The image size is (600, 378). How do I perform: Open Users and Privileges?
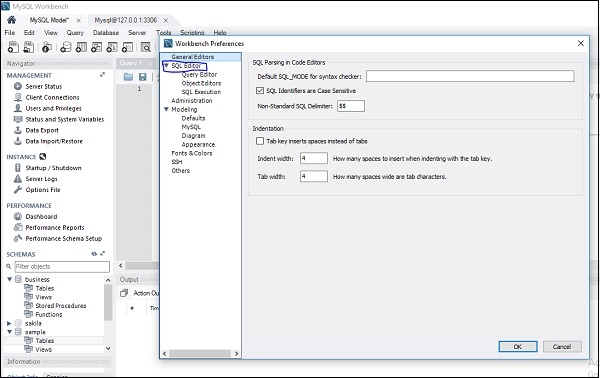pos(54,109)
